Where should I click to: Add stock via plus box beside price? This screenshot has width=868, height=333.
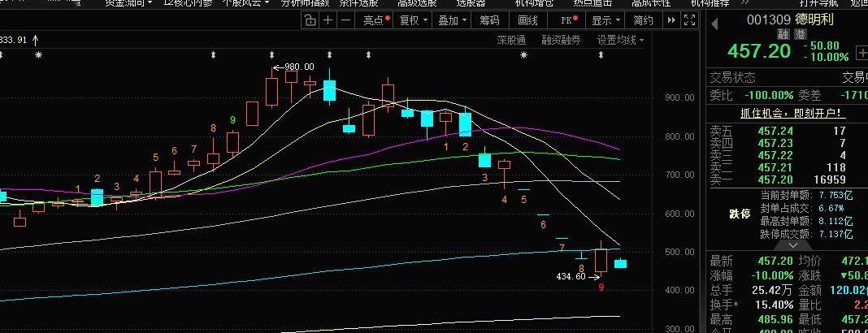(862, 54)
